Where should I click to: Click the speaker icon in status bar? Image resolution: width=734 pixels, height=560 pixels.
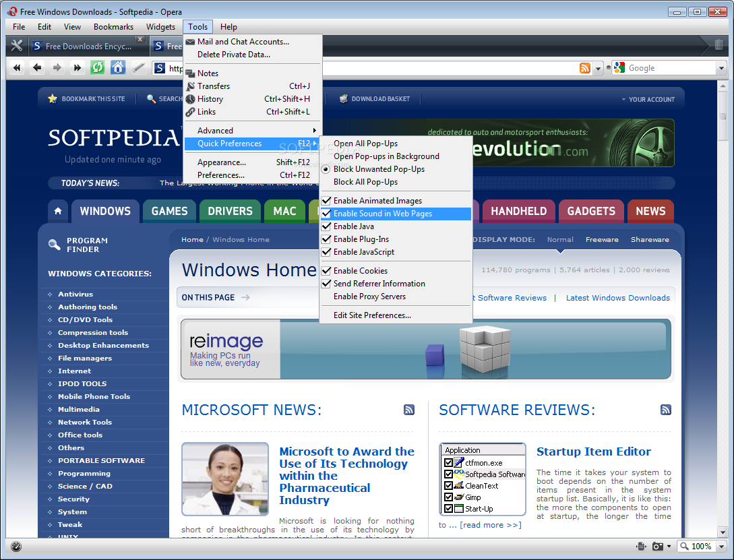click(x=641, y=547)
